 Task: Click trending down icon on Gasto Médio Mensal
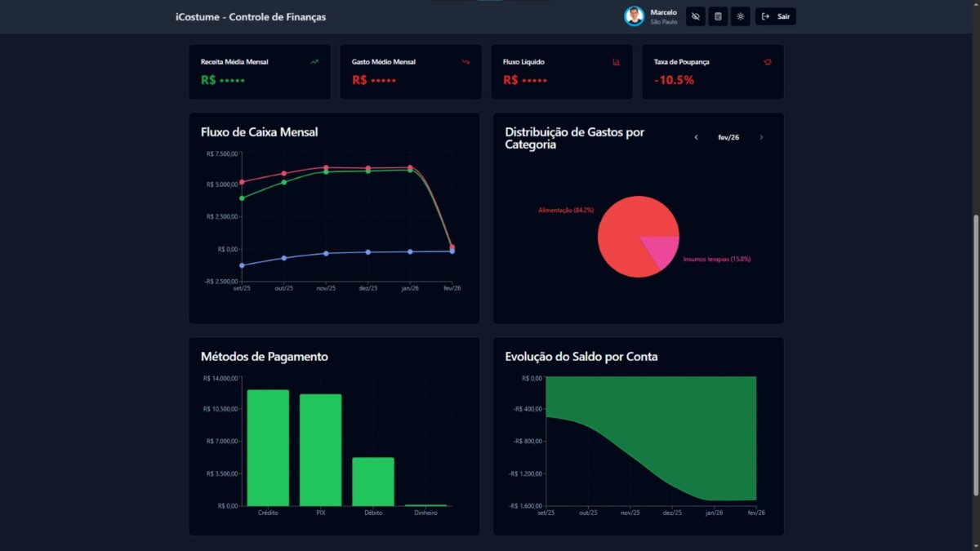point(465,62)
